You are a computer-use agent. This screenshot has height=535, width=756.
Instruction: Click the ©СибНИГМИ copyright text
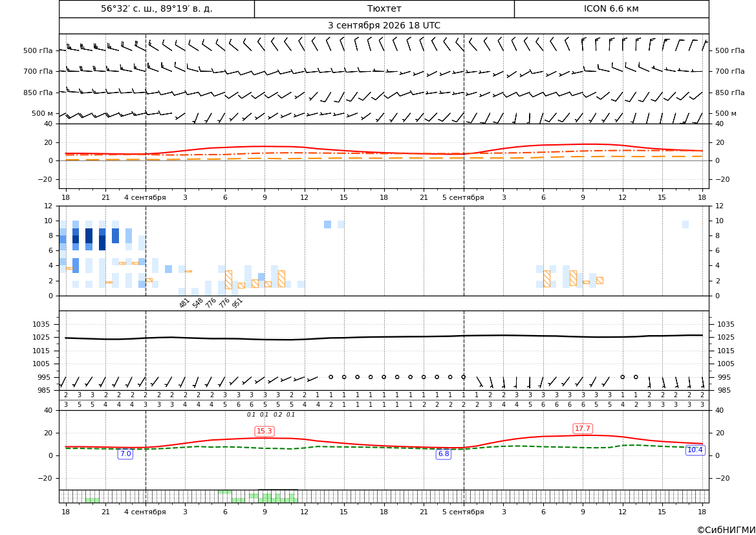[726, 530]
